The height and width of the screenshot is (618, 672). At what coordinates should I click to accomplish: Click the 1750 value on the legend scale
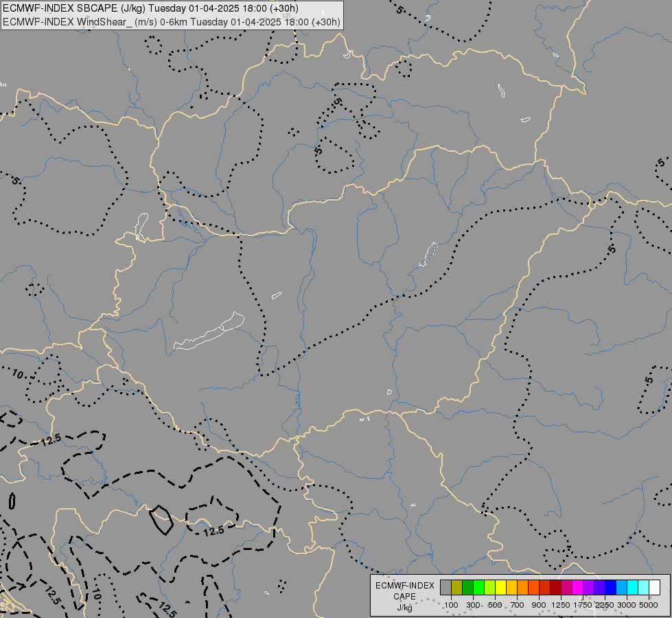(x=583, y=605)
